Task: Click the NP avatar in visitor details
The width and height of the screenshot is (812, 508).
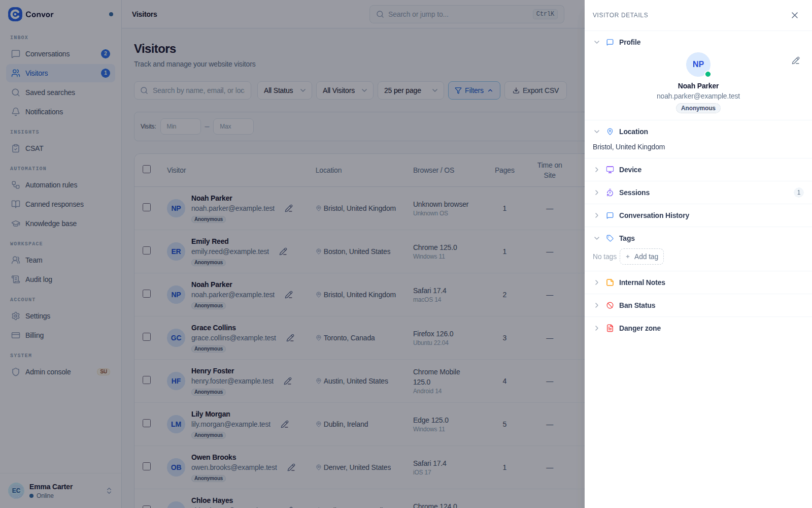Action: (x=698, y=65)
